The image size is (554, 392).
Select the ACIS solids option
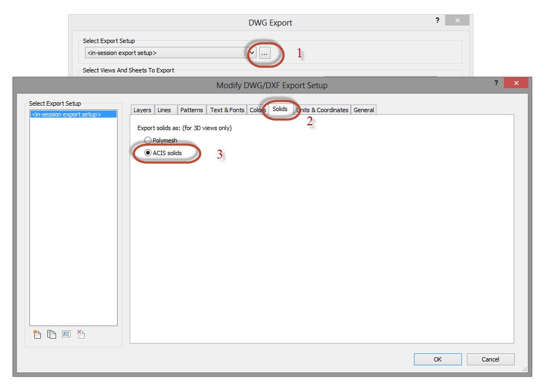tap(148, 152)
